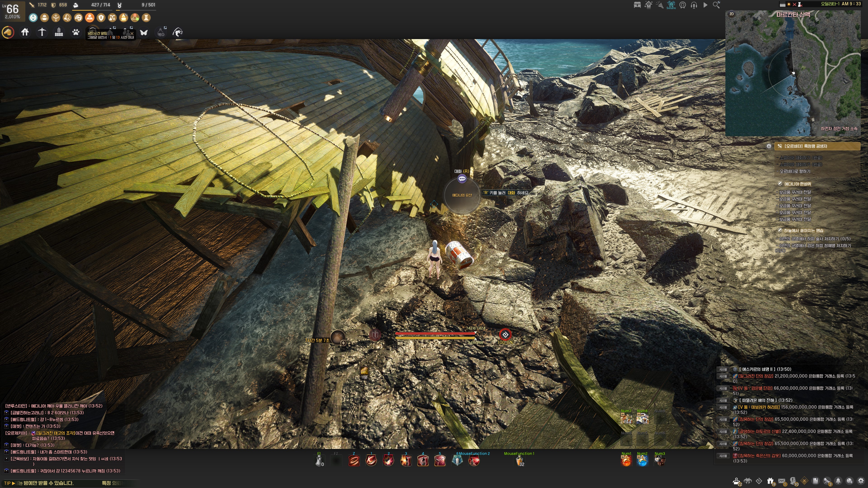
Task: Open the mail envelope icon
Action: [782, 481]
